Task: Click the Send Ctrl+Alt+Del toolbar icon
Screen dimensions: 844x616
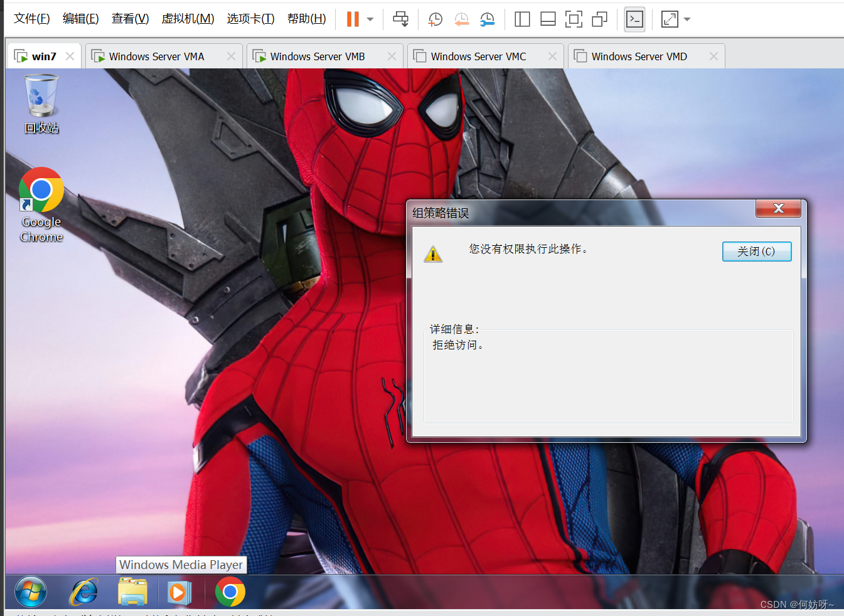Action: tap(400, 19)
